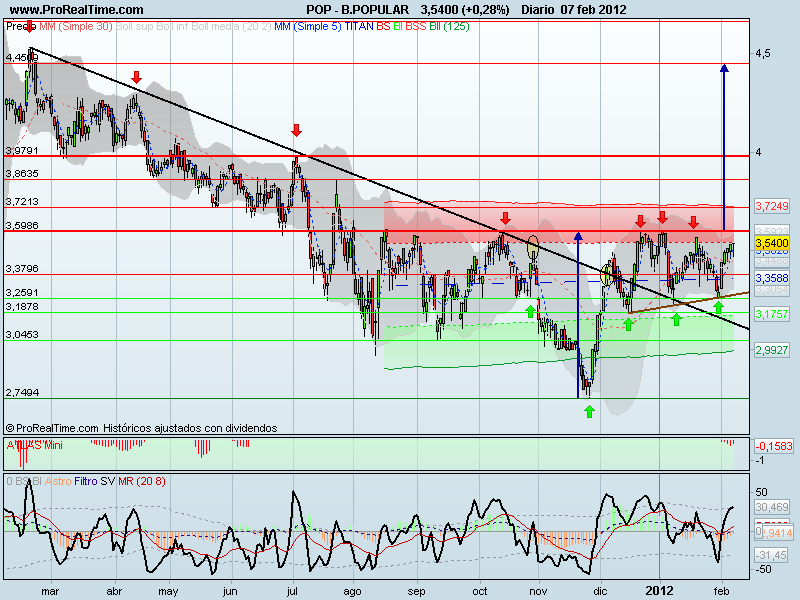Click the BII (125) legend label
The image size is (800, 600).
click(449, 26)
